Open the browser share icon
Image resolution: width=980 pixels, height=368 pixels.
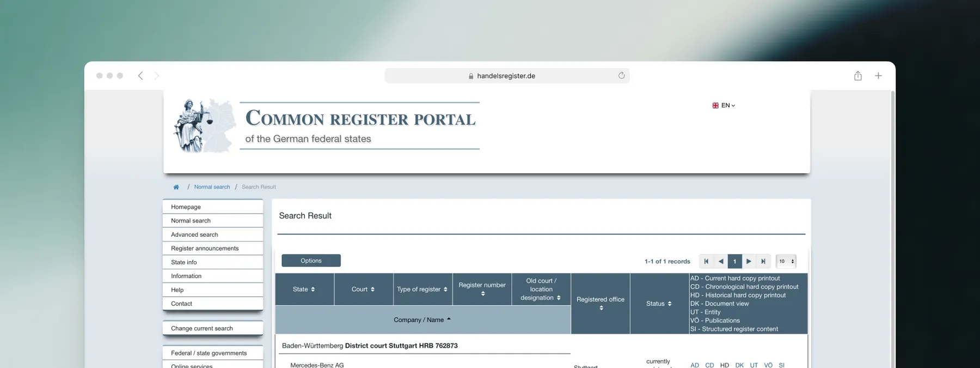pyautogui.click(x=858, y=76)
